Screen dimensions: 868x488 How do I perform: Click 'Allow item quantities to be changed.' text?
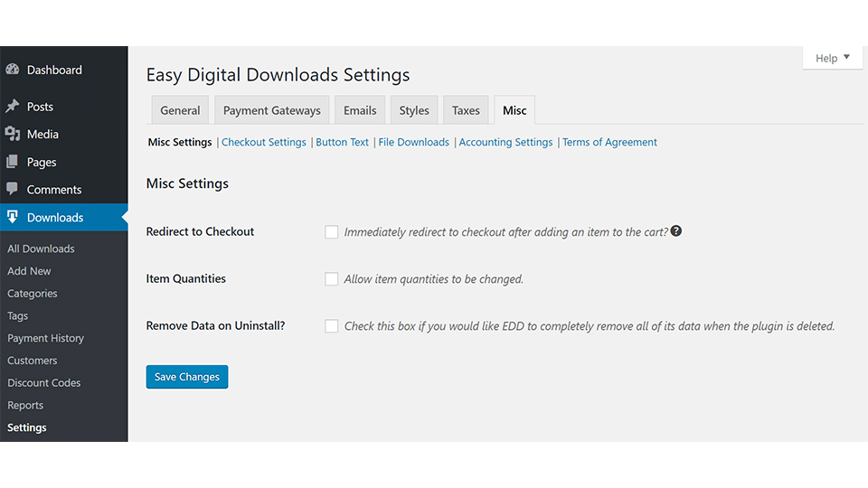point(433,279)
